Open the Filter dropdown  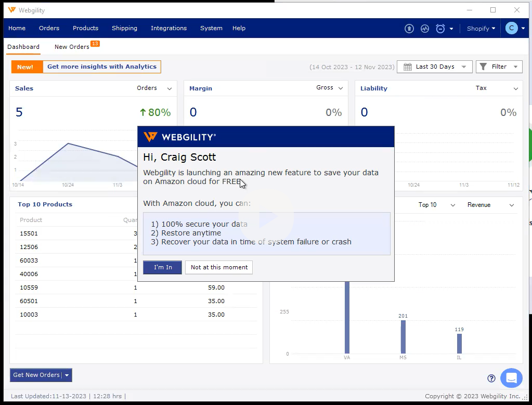[499, 67]
